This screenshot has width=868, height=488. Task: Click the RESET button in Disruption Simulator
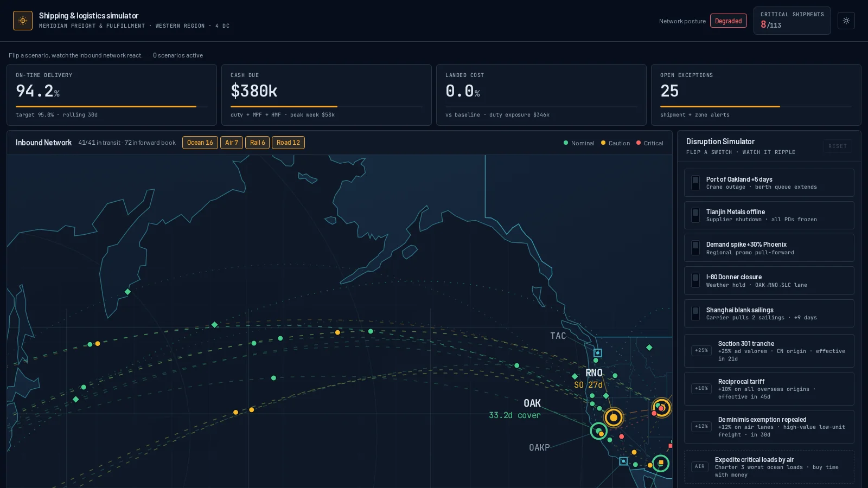pos(838,146)
